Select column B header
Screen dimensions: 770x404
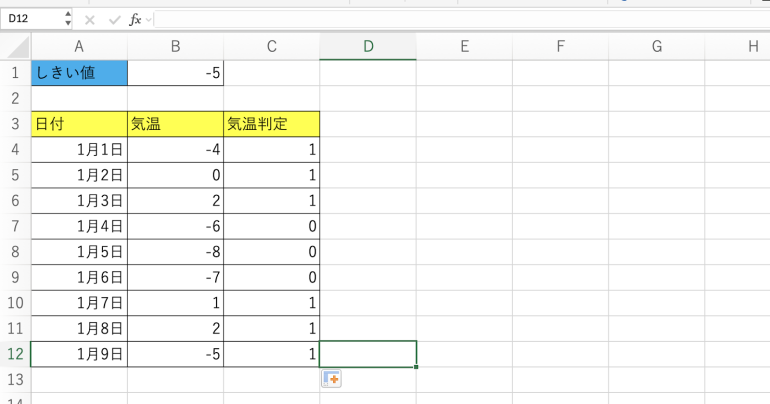pos(175,47)
